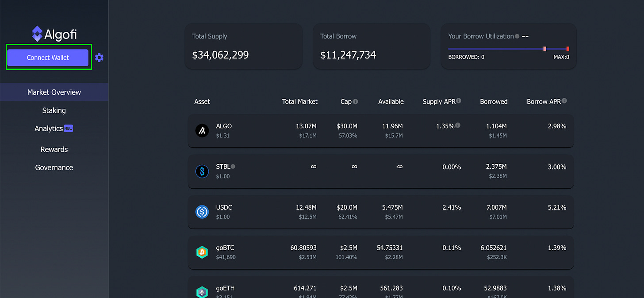Open the Staking page

[54, 110]
